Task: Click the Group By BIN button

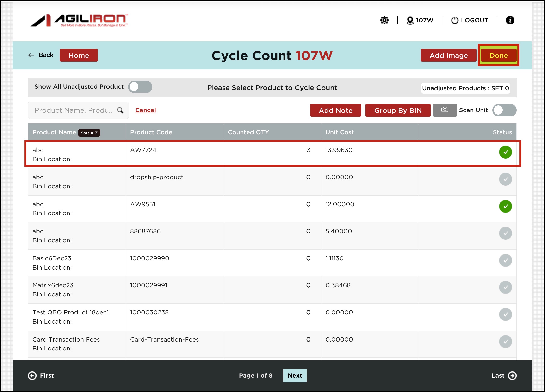Action: 398,110
